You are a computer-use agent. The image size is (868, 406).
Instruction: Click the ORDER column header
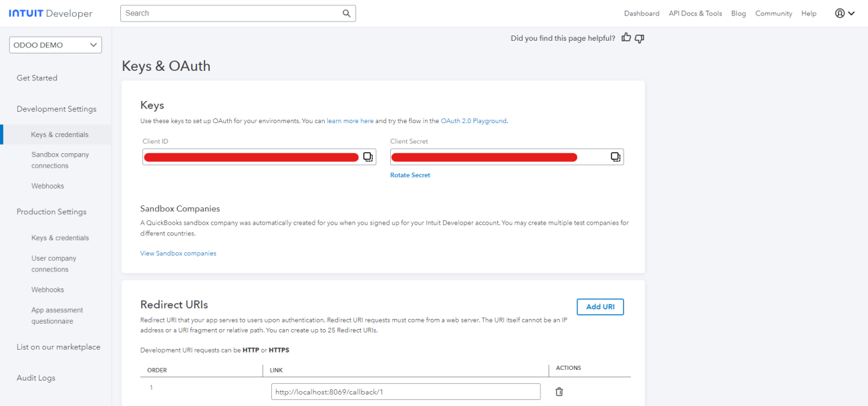(x=157, y=370)
